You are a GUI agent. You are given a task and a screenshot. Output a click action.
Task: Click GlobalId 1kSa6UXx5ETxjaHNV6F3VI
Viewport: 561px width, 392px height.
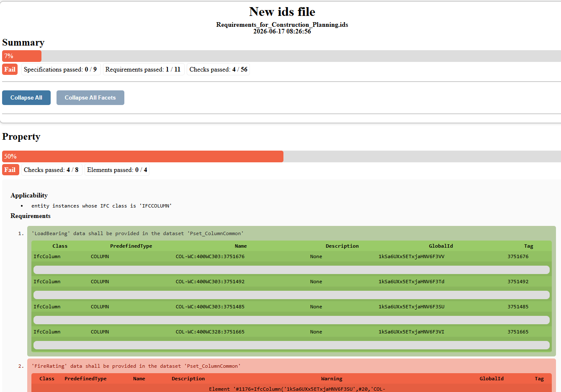point(412,332)
